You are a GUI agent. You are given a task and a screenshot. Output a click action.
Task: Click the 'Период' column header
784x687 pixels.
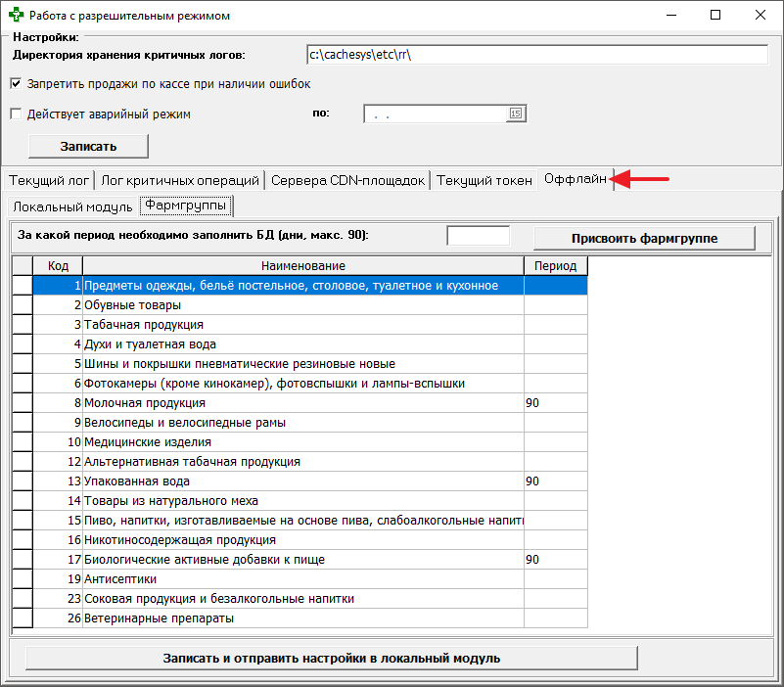554,265
